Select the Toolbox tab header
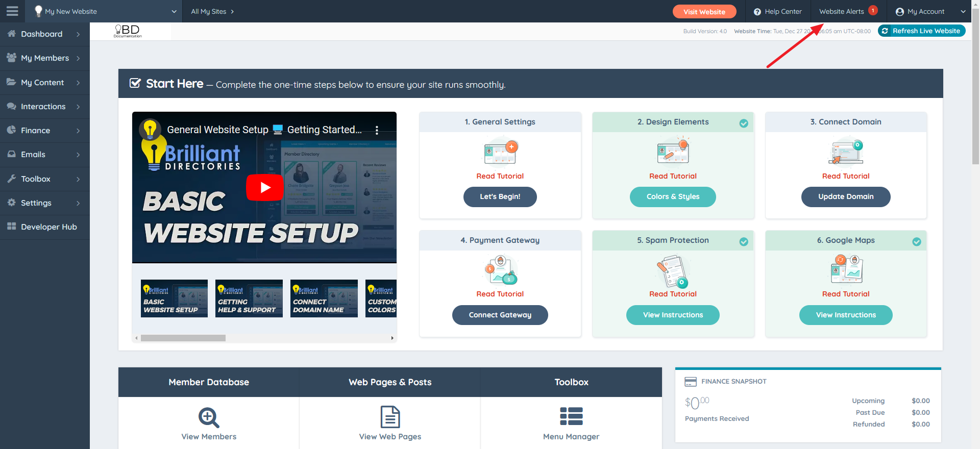This screenshot has width=980, height=449. (x=571, y=382)
